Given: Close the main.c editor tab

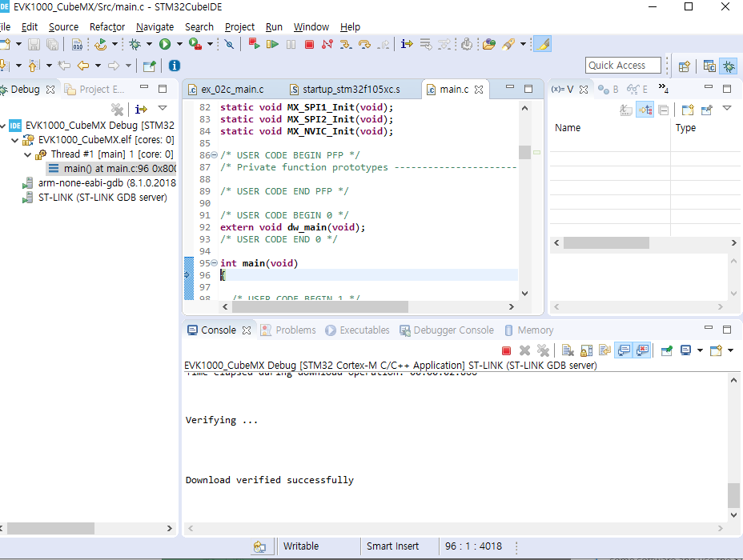Looking at the screenshot, I should coord(479,90).
